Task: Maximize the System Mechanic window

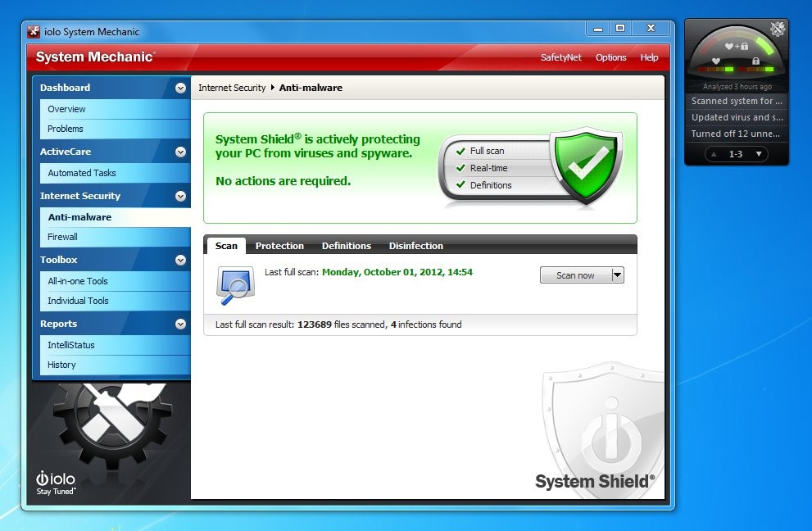Action: (619, 29)
